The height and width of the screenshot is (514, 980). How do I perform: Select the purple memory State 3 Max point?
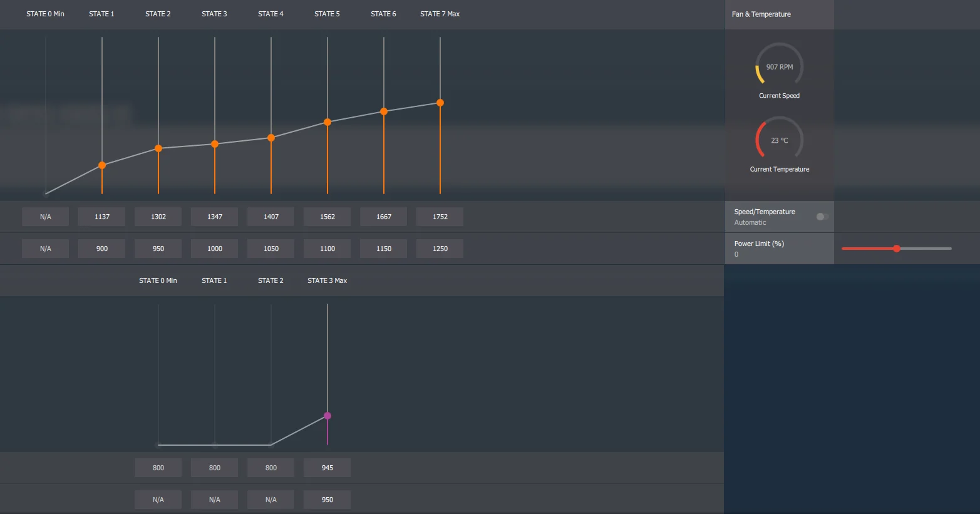(x=328, y=416)
